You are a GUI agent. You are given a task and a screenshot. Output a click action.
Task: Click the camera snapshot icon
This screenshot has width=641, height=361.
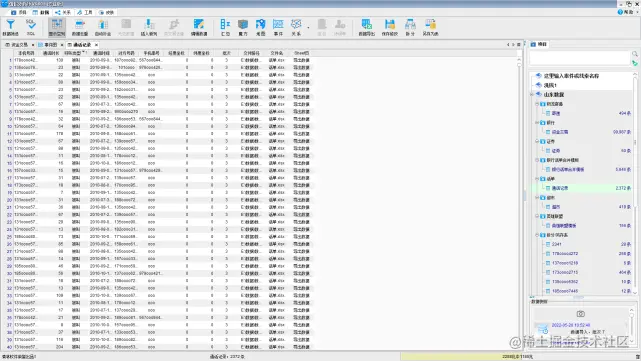coord(580,314)
